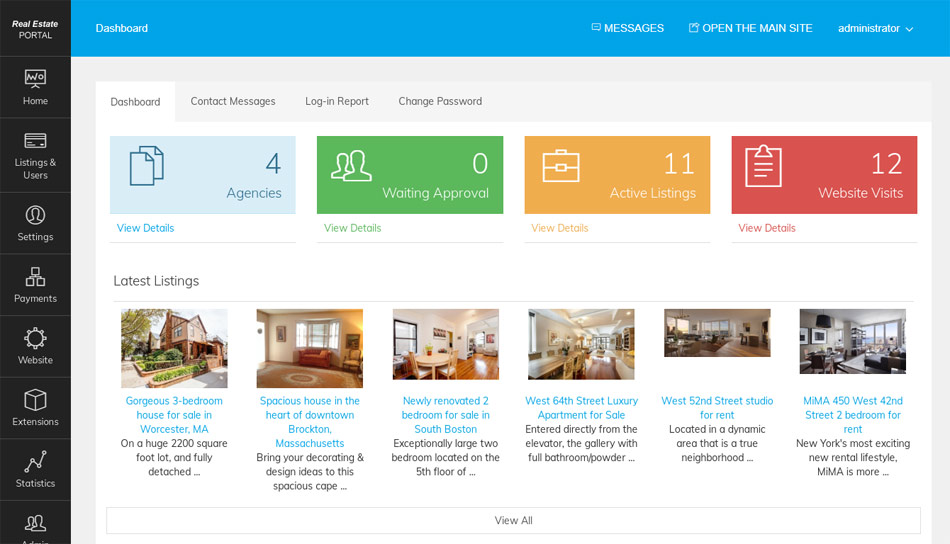
Task: Open MESSAGES in the top bar
Action: tap(627, 28)
